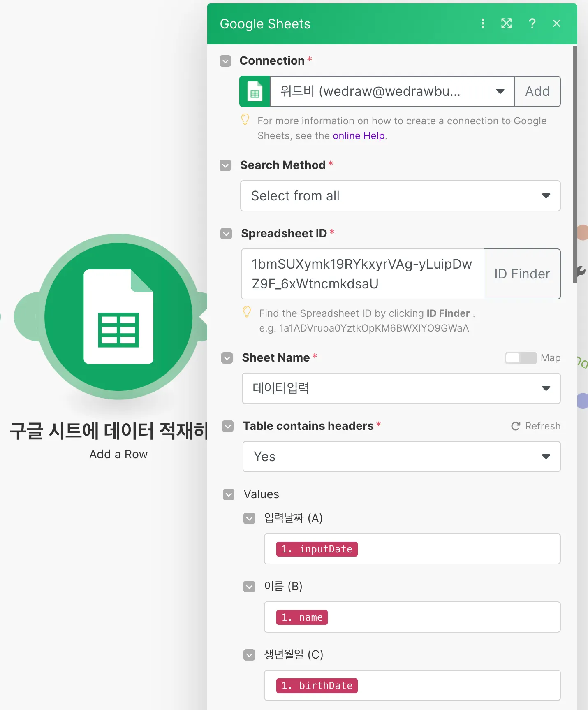Image resolution: width=588 pixels, height=710 pixels.
Task: Click the module title 구글 시트에 데이터 적재하
Action: coord(109,431)
